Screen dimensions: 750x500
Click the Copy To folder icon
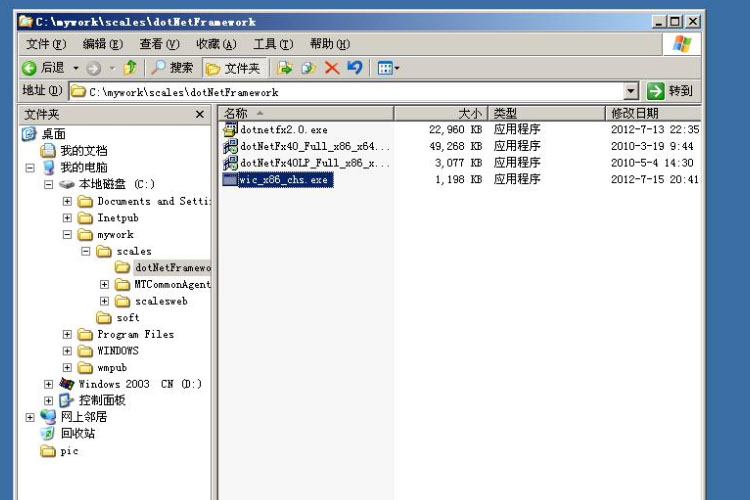coord(308,68)
